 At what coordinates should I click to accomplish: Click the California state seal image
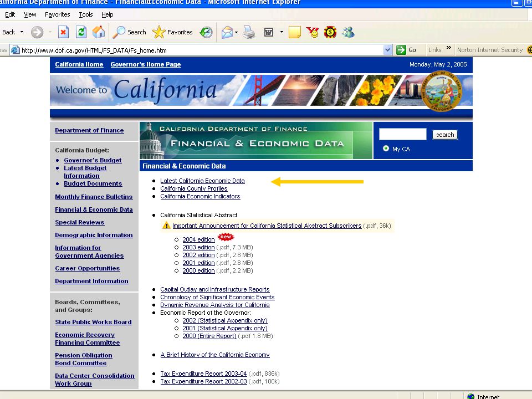pos(442,91)
